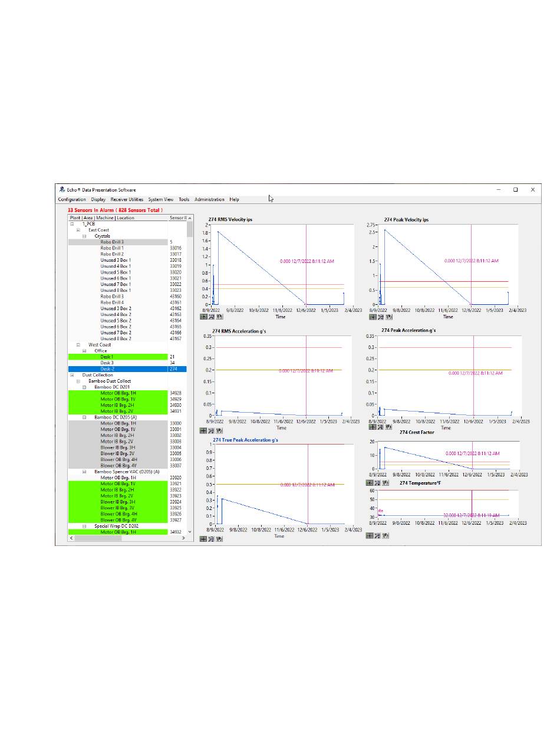Open the Administration menu
The width and height of the screenshot is (560, 747).
coord(209,199)
